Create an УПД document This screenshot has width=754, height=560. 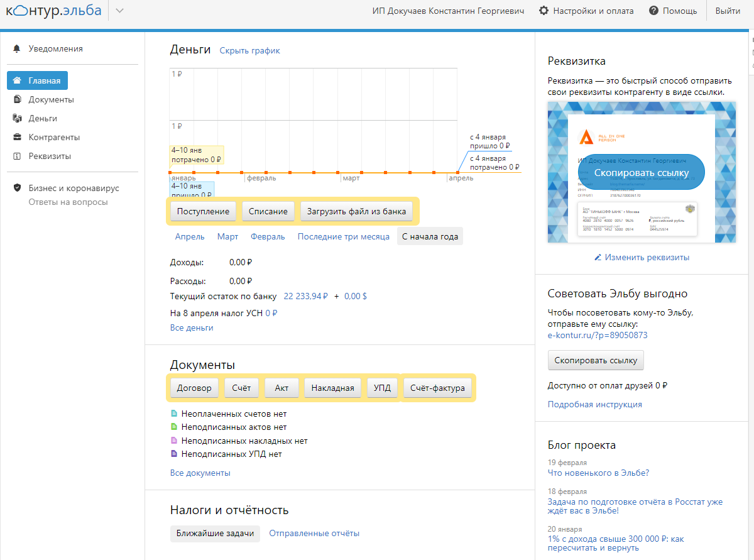(x=383, y=388)
